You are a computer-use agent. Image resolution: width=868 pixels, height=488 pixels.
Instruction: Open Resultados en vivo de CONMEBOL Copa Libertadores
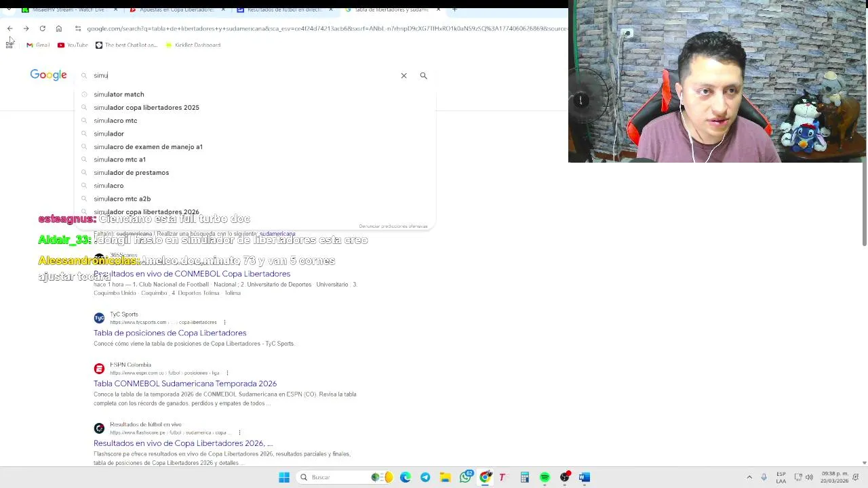click(x=192, y=274)
